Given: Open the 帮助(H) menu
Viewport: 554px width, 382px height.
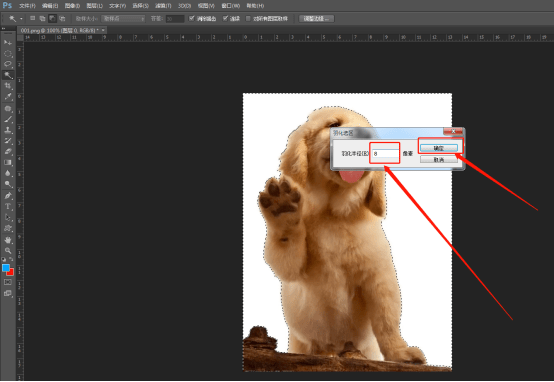Looking at the screenshot, I should click(x=255, y=6).
